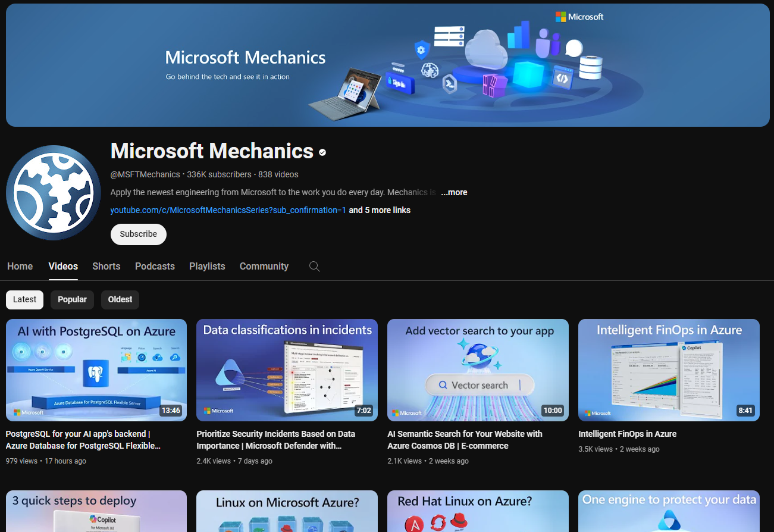
Task: Click the verified checkmark badge
Action: (x=322, y=152)
